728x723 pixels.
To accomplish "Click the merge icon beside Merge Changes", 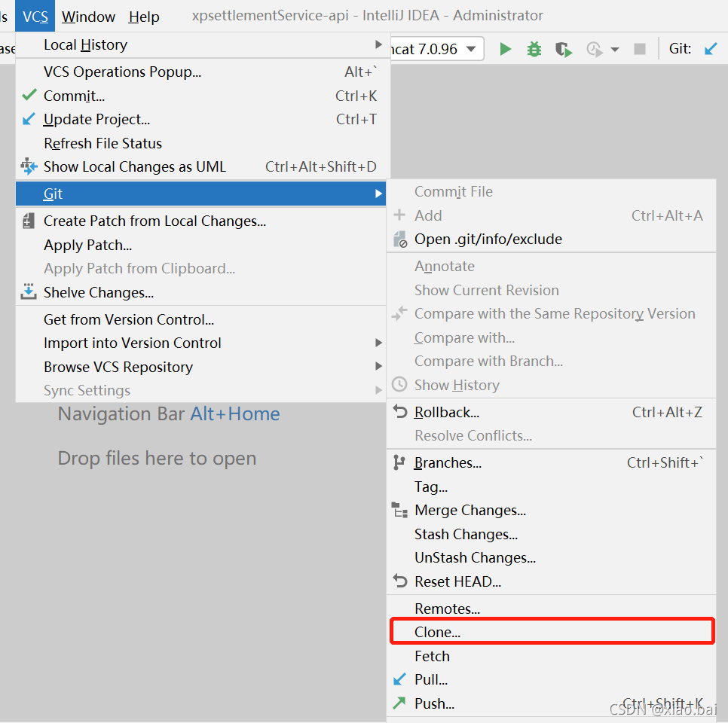I will coord(399,510).
